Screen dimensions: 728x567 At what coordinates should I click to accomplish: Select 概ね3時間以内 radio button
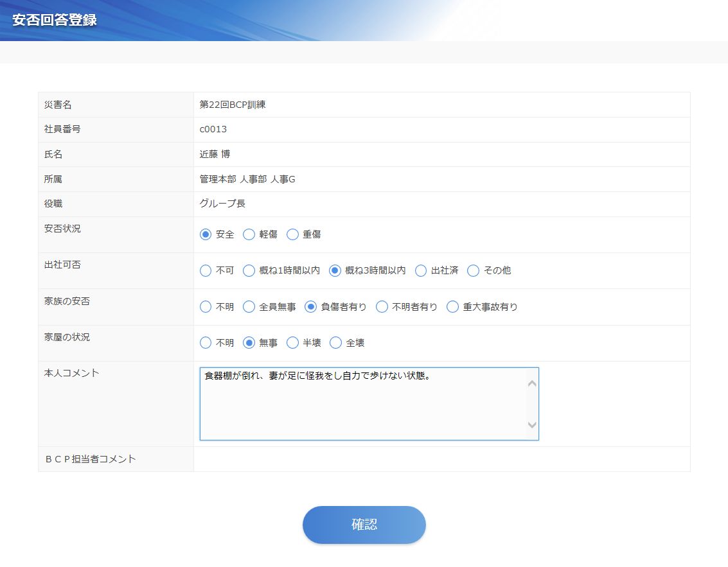(335, 270)
